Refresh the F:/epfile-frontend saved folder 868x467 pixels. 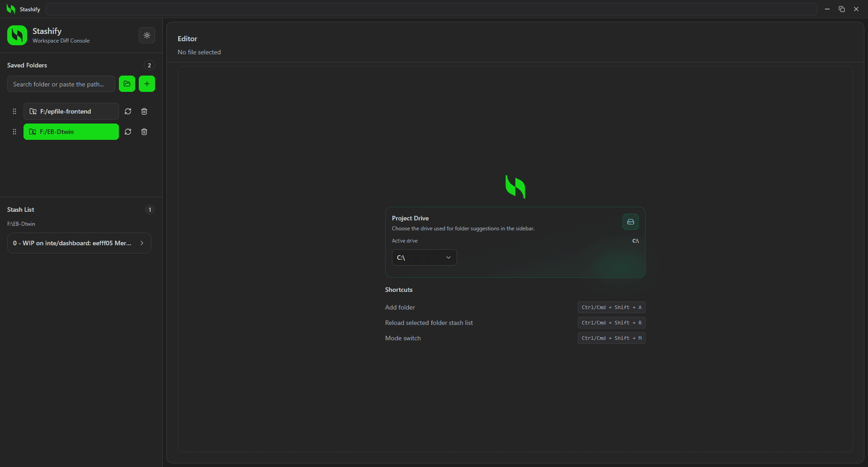tap(128, 111)
